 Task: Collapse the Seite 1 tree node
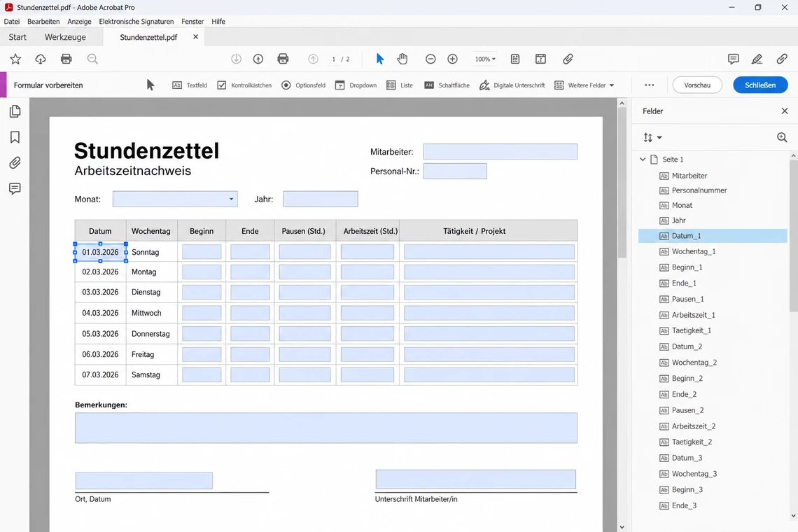(643, 160)
